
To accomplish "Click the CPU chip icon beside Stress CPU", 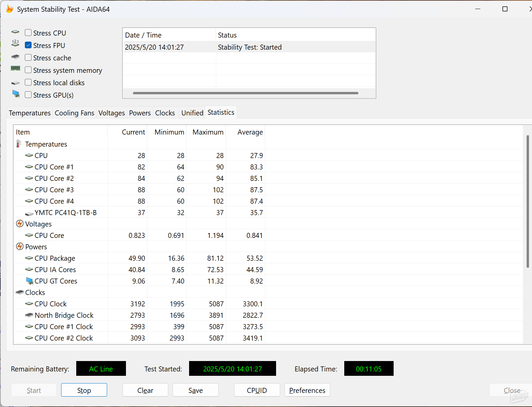I will point(15,32).
